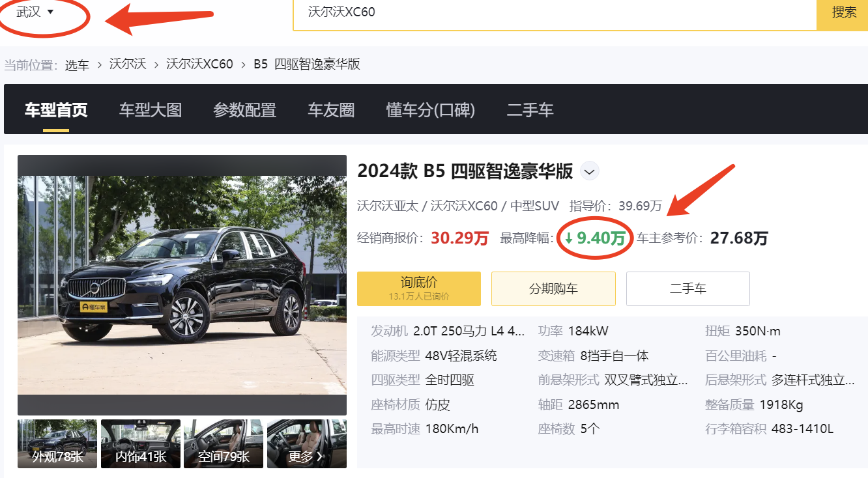Click maximum discount 9.40万 value
The height and width of the screenshot is (478, 868).
tap(601, 238)
